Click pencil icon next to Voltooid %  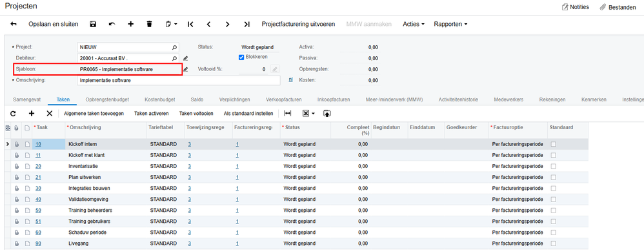pyautogui.click(x=275, y=70)
